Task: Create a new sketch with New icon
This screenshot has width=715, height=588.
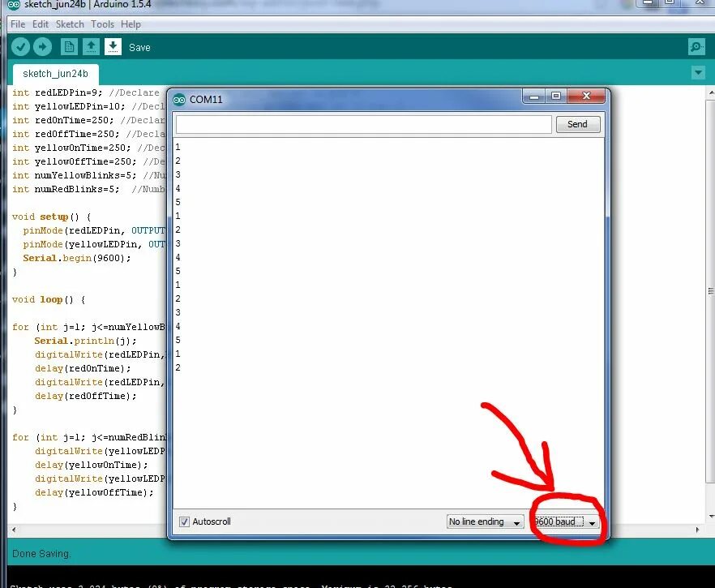Action: click(x=69, y=47)
